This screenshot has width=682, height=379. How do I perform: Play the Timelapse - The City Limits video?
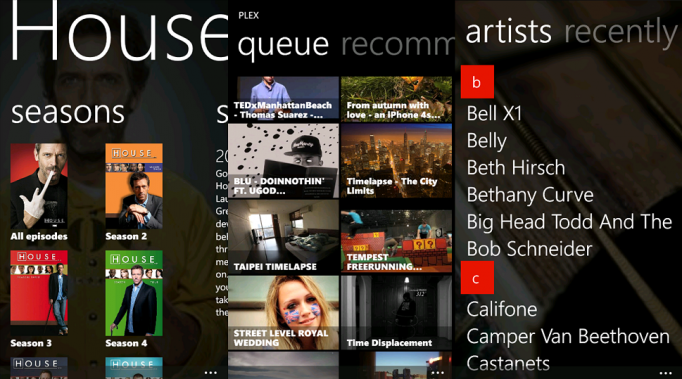(x=396, y=161)
